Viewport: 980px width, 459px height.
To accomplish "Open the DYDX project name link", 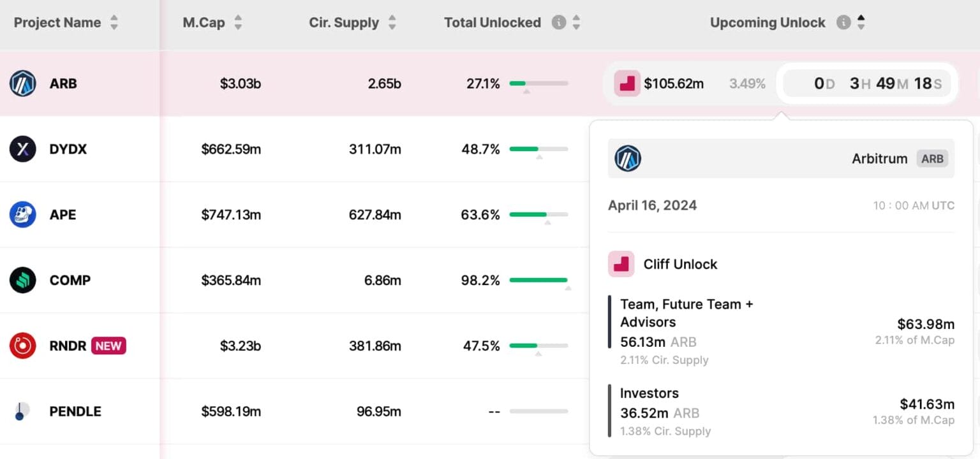I will [68, 149].
